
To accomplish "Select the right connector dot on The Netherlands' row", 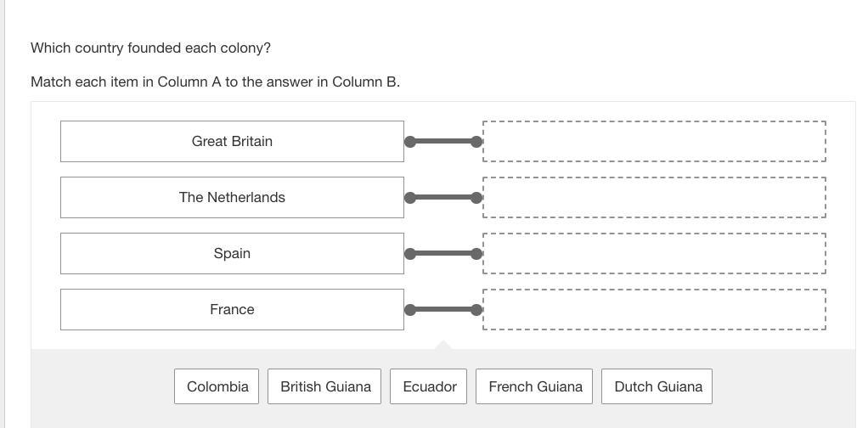I will (476, 198).
